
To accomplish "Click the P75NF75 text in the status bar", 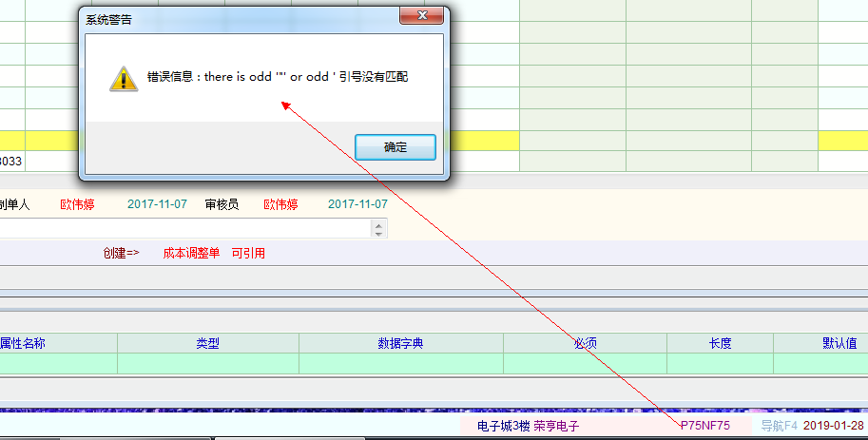I will [704, 426].
